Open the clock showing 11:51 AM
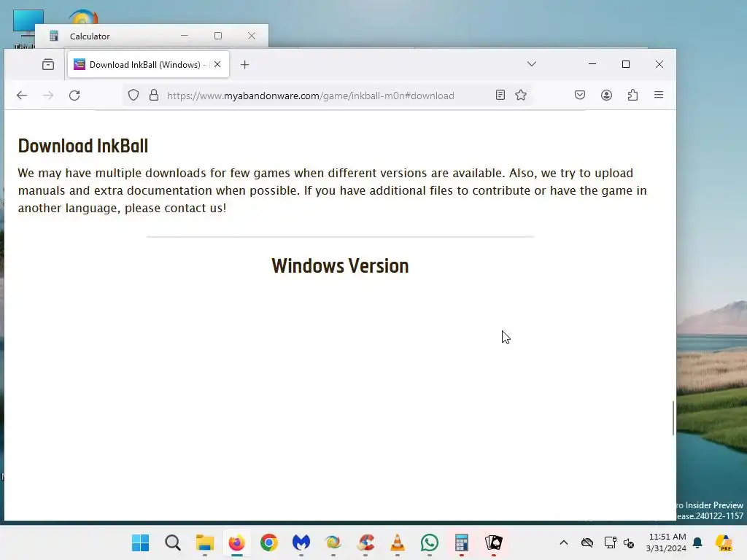747x560 pixels. tap(667, 542)
